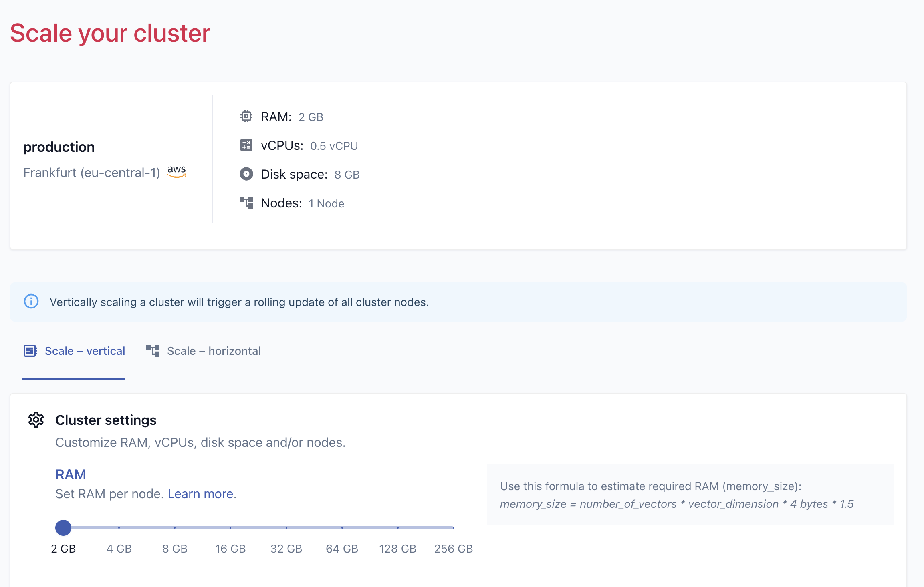Viewport: 924px width, 587px height.
Task: Click 'Use this formula to estimate' text
Action: (x=651, y=486)
